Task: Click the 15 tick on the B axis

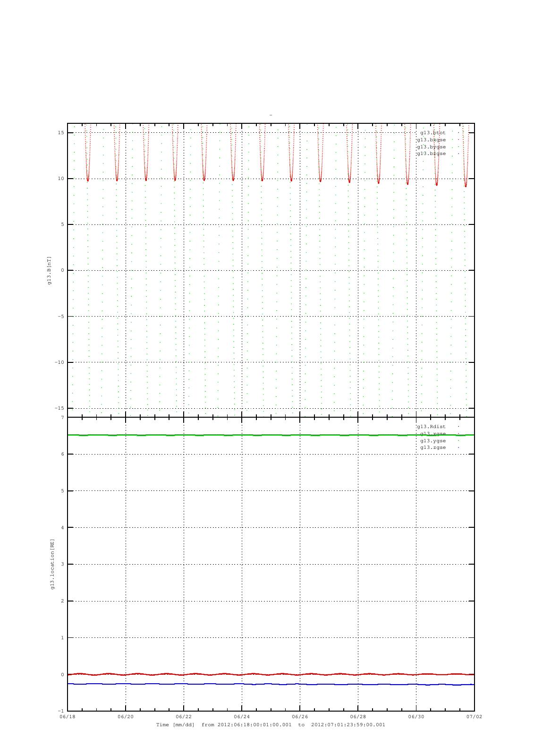Action: 61,133
